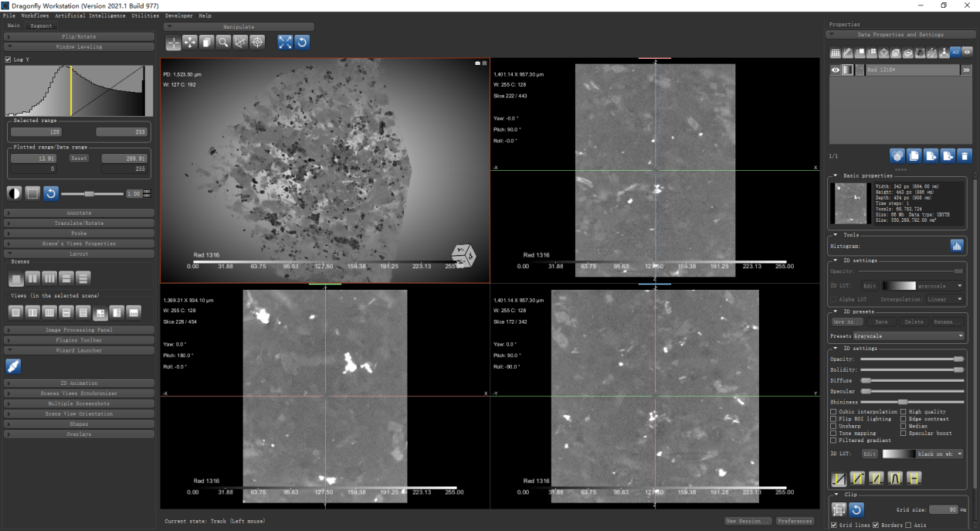Open the 2D LUT grayscale dropdown
Screen dimensions: 980x531
click(x=924, y=286)
